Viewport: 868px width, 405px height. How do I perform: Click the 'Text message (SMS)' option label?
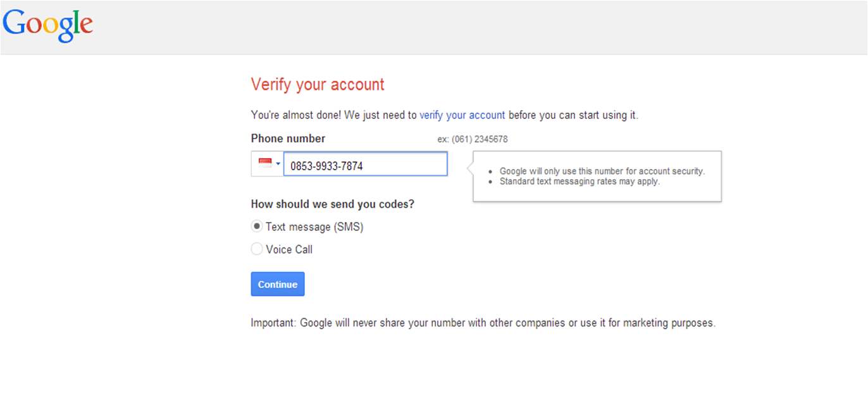pyautogui.click(x=314, y=227)
